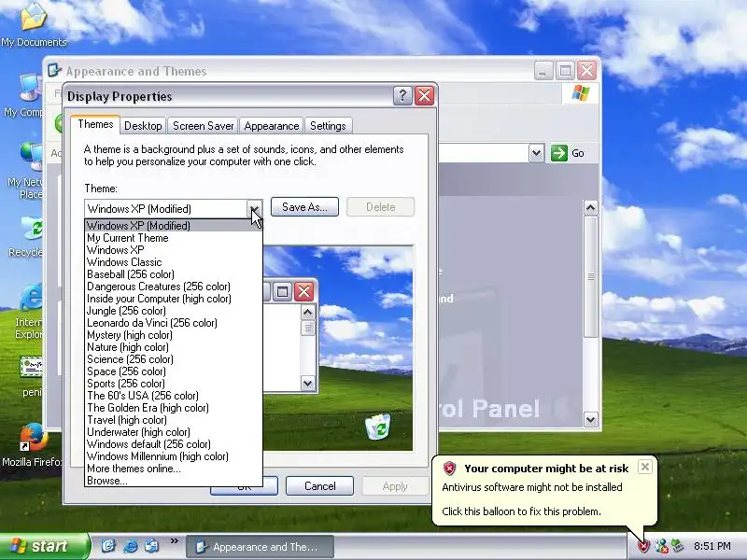The image size is (747, 560).
Task: Choose More themes online... option
Action: click(174, 469)
